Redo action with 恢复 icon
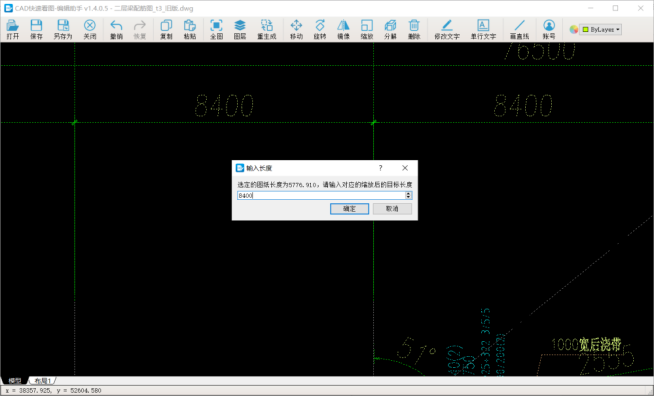Screen dimensions: 654x397 tap(140, 29)
